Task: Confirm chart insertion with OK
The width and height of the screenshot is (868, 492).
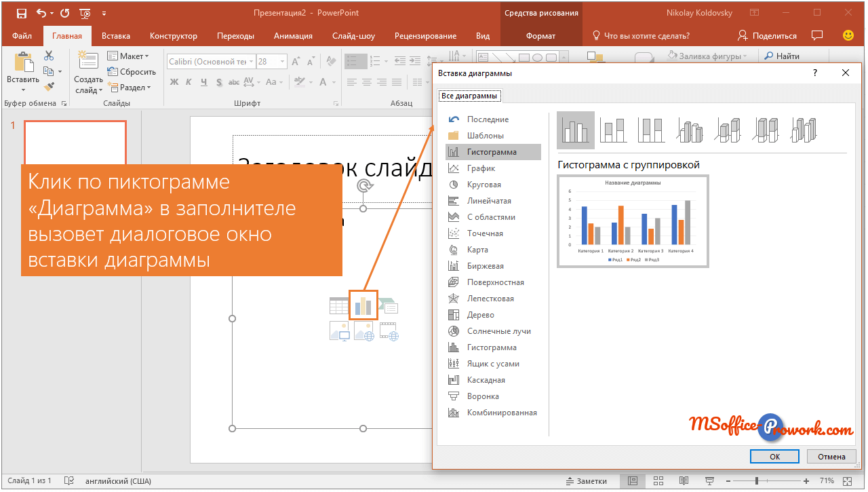Action: (x=775, y=457)
